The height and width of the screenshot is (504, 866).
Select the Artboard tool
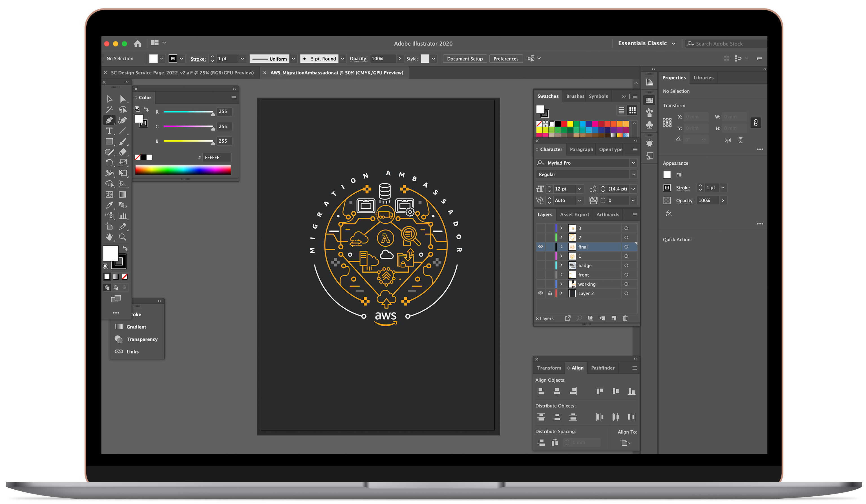pyautogui.click(x=109, y=227)
